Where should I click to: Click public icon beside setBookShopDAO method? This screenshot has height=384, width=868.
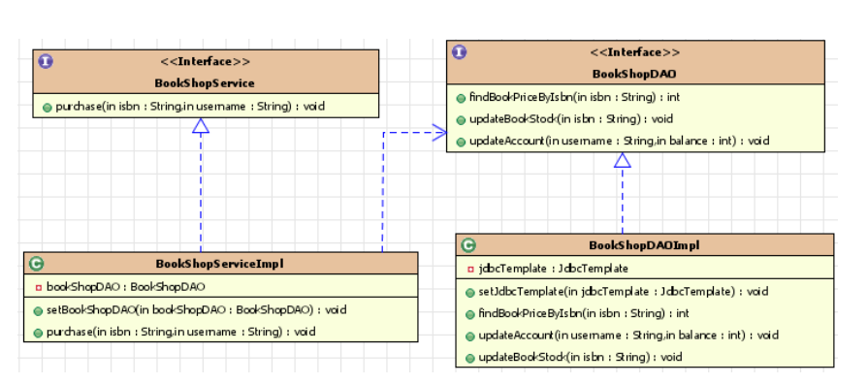[38, 311]
